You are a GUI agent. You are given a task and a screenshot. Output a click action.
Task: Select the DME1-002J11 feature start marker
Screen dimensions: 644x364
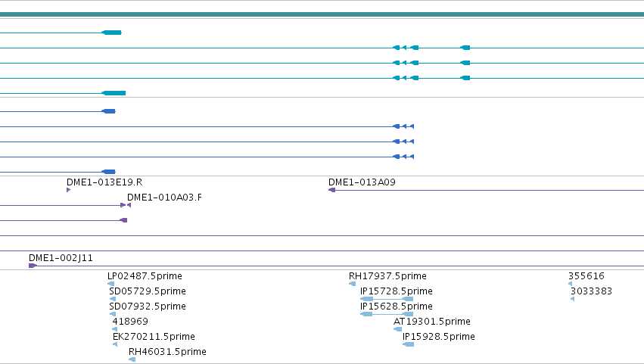coord(33,266)
